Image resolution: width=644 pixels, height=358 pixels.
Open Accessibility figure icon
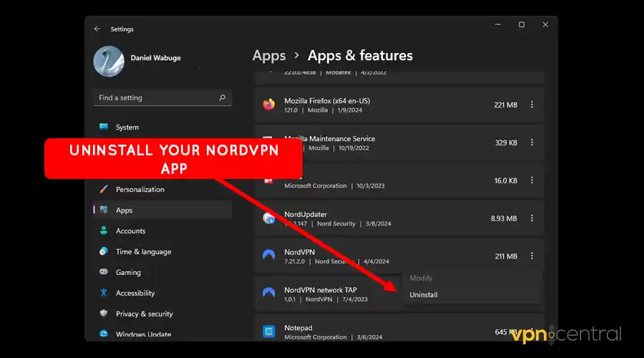(104, 293)
